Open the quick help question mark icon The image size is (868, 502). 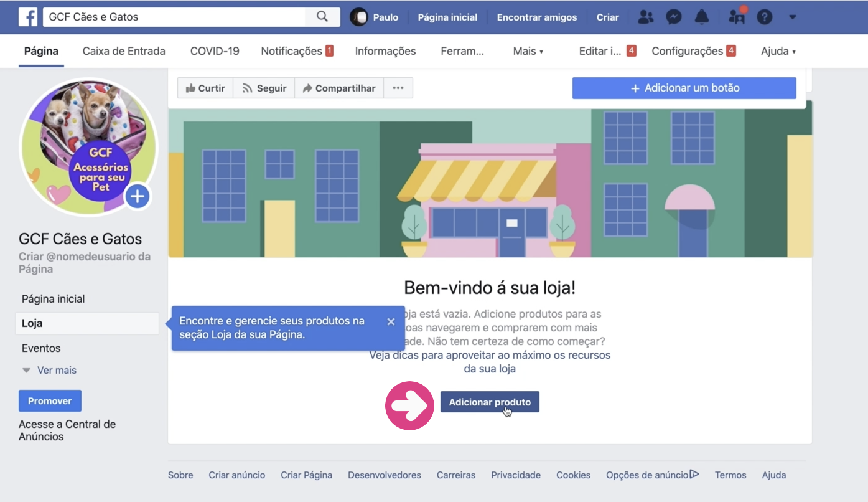(x=765, y=17)
